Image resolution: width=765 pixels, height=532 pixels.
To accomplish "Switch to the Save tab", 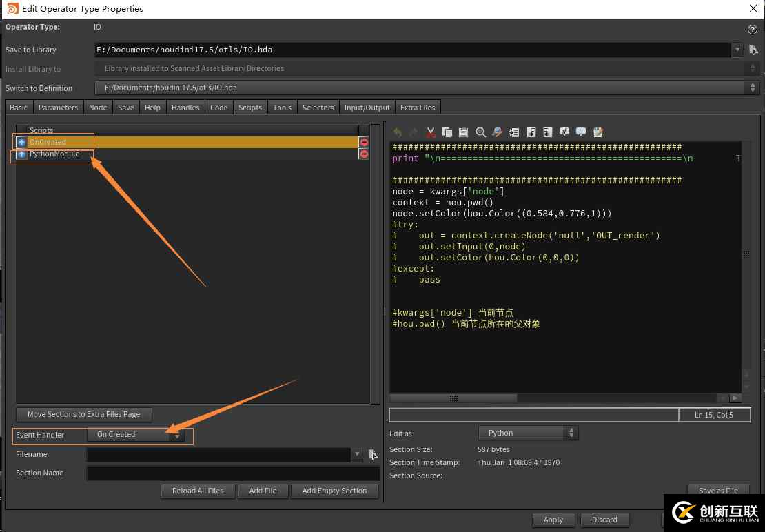I will 126,108.
